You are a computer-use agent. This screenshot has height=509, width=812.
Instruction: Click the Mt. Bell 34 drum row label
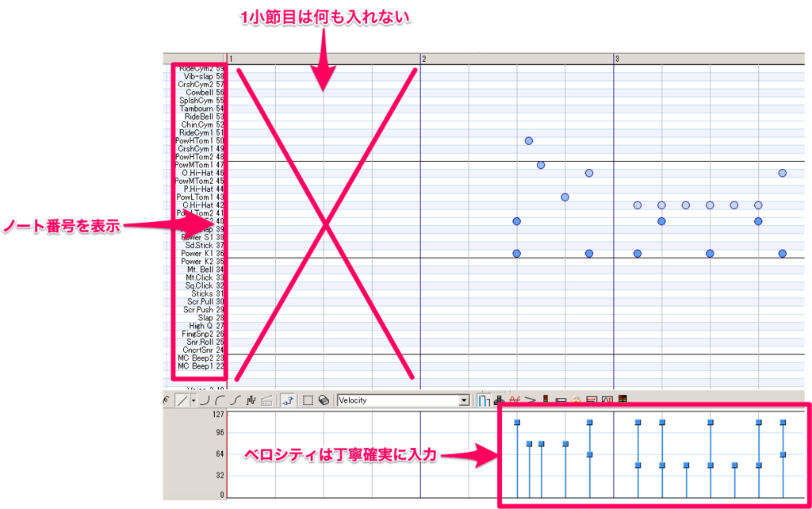tap(205, 270)
